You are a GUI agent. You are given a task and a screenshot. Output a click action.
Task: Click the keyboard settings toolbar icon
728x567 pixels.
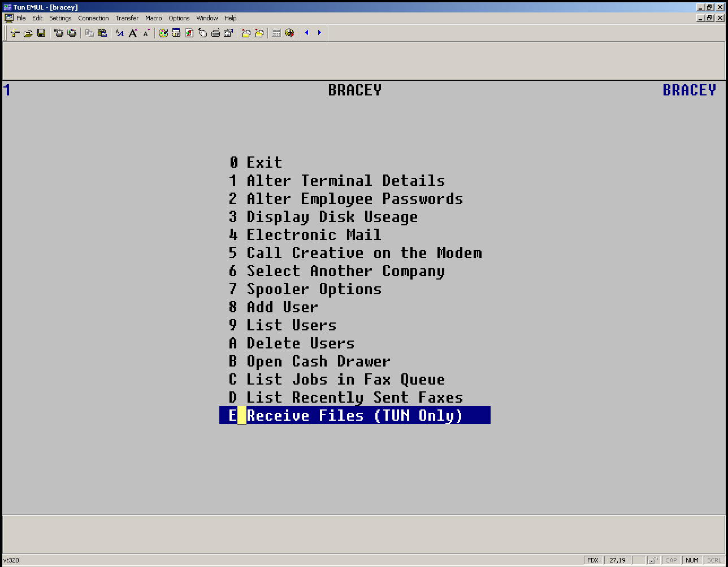click(215, 33)
